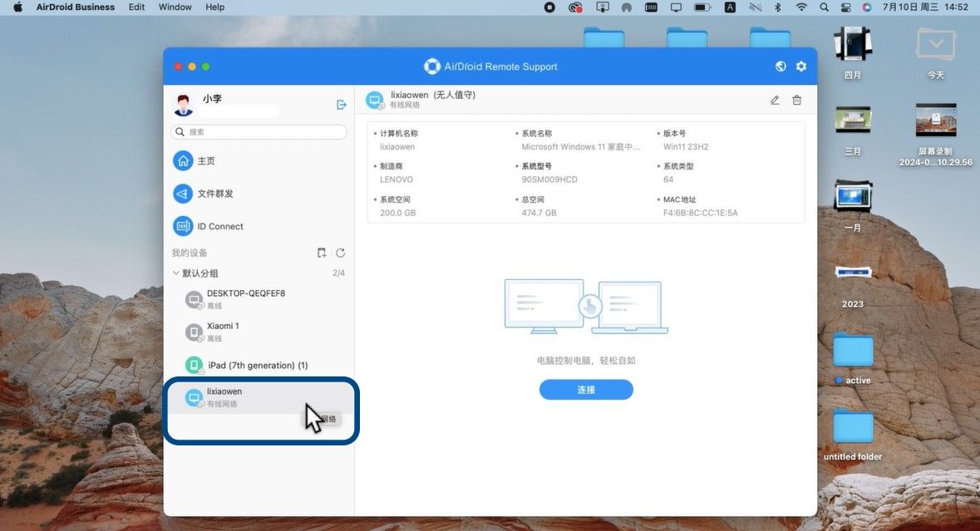Click the 2023 desktop stack

[x=853, y=287]
